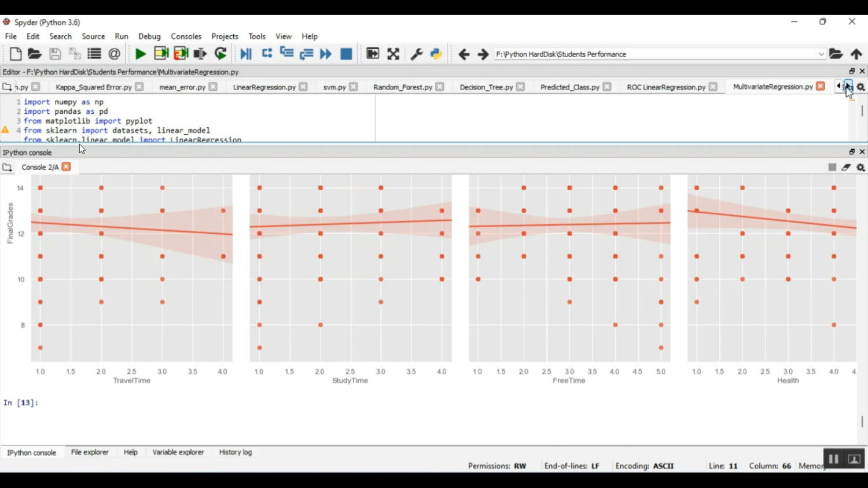Expand the working directory path dropdown
Viewport: 868px width, 488px height.
821,54
